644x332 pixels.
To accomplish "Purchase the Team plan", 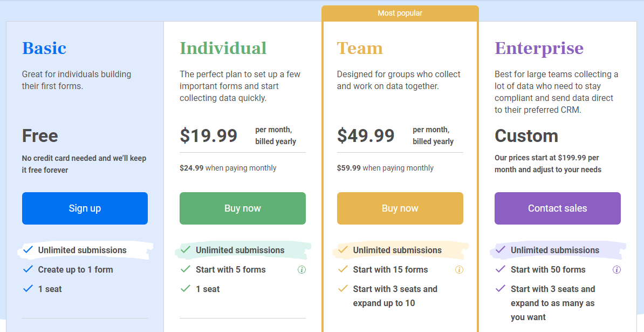I will point(400,208).
